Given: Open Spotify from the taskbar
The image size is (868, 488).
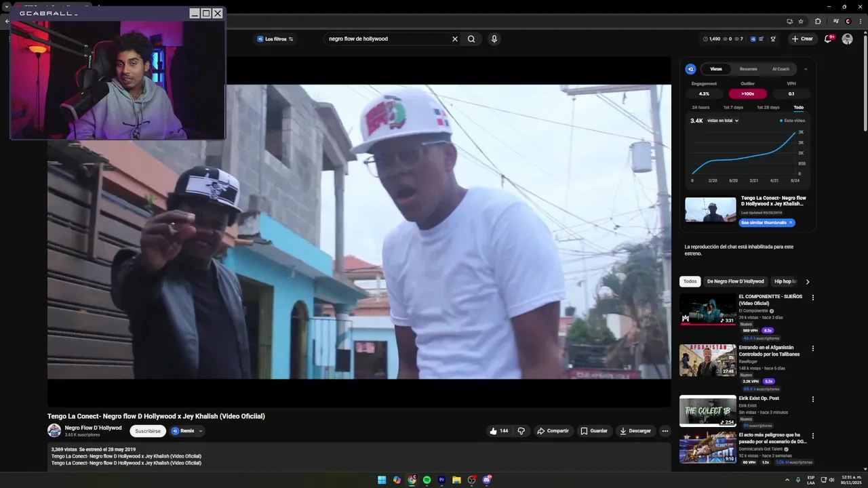Looking at the screenshot, I should (x=427, y=480).
